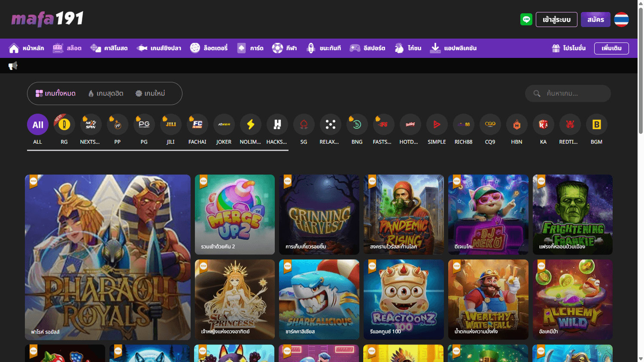Select the JOKER provider icon
644x362 pixels.
[224, 124]
